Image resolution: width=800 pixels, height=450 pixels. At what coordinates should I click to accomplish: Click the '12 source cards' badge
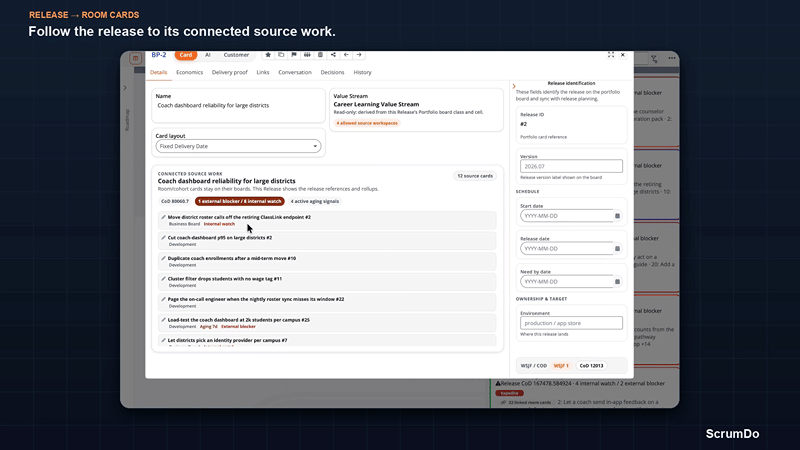[475, 176]
